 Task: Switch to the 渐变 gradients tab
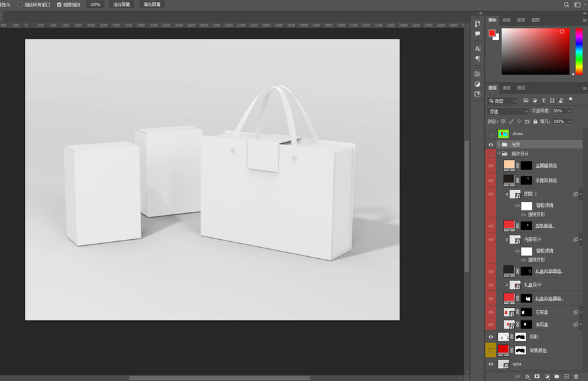pos(521,20)
